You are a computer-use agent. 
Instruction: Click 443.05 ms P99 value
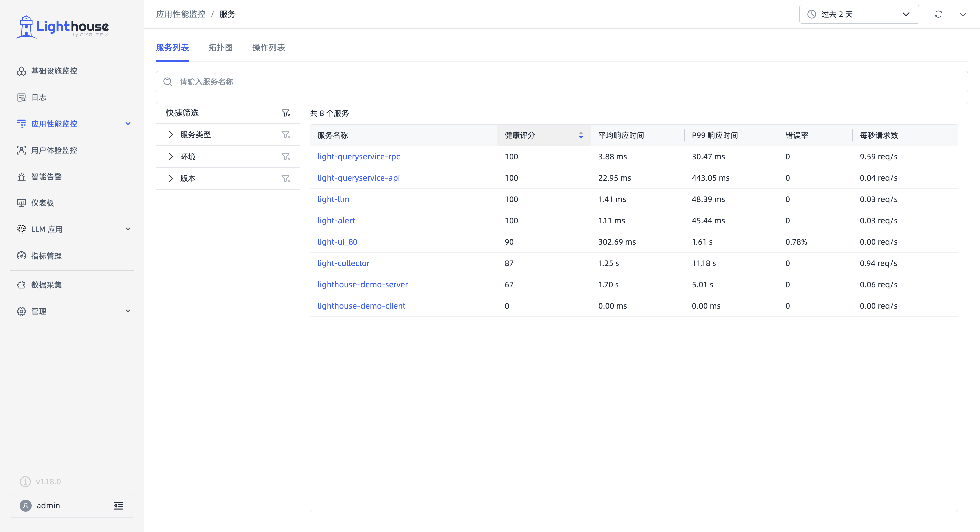click(x=710, y=178)
